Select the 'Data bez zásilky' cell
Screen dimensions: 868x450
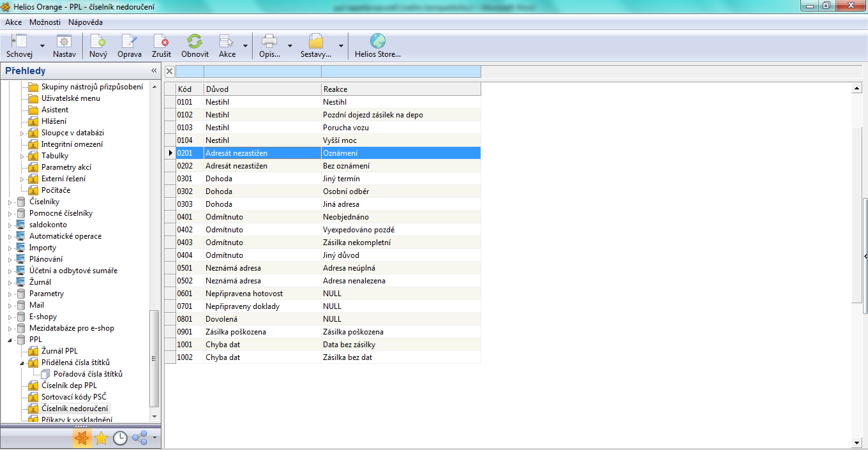coord(401,345)
